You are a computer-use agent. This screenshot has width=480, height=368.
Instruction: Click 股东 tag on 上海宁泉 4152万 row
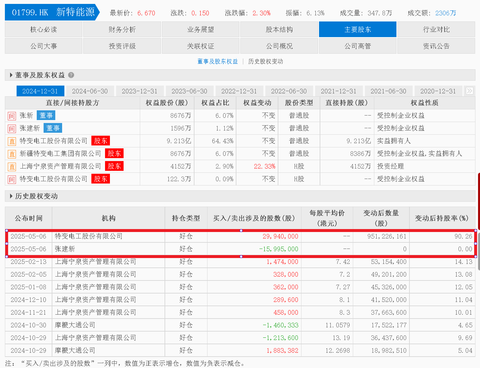pyautogui.click(x=114, y=166)
